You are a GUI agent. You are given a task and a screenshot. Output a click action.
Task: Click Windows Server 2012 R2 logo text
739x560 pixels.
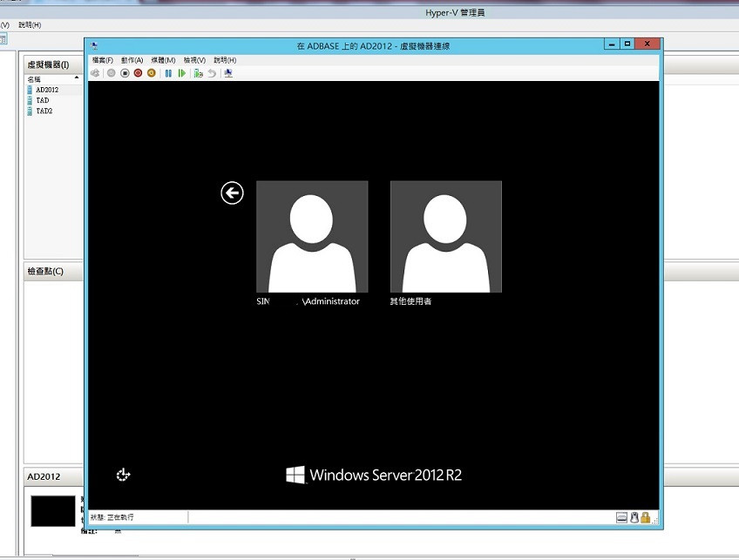coord(385,475)
